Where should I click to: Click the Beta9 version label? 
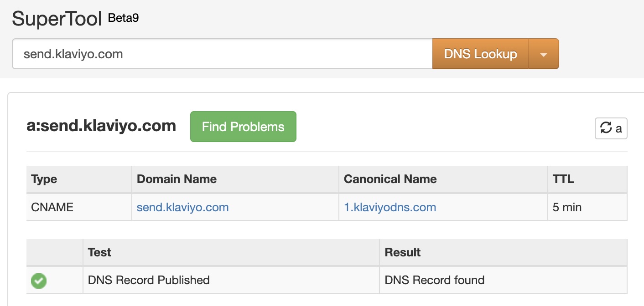[x=123, y=18]
